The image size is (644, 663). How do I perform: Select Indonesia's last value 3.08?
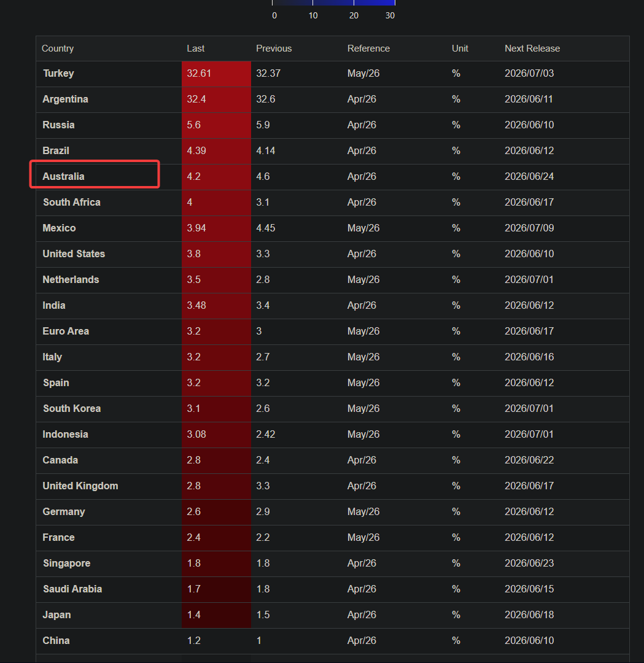(x=196, y=435)
